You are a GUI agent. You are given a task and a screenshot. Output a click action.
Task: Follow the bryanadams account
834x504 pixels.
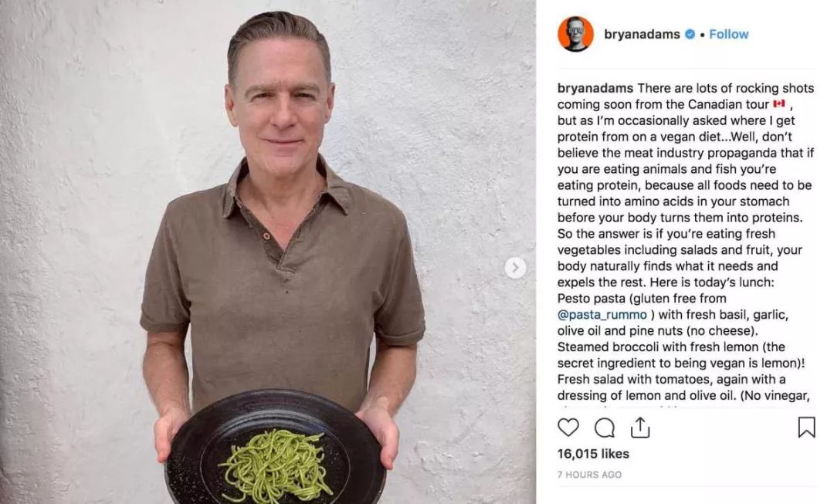click(729, 34)
